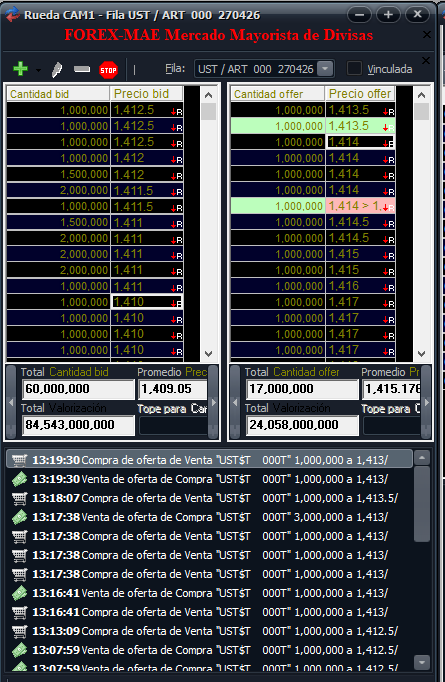Click the cart icon of the 13:13:09 row

[x=20, y=631]
